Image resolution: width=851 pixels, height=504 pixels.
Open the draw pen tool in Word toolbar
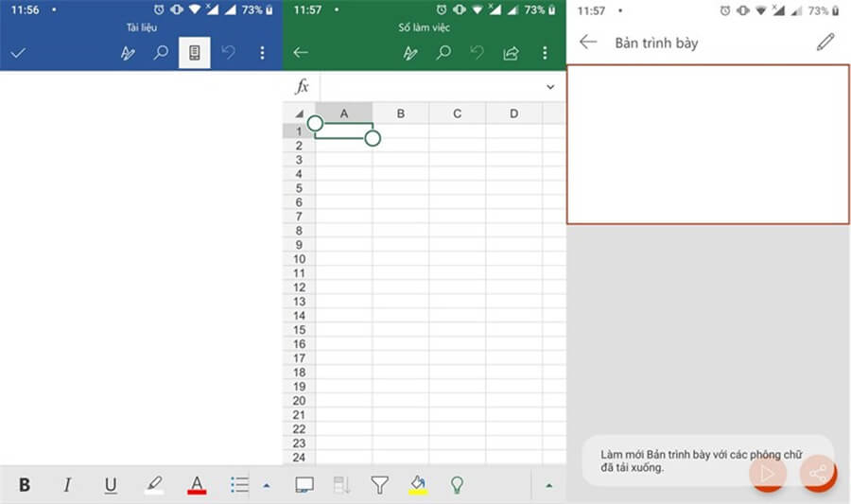128,53
